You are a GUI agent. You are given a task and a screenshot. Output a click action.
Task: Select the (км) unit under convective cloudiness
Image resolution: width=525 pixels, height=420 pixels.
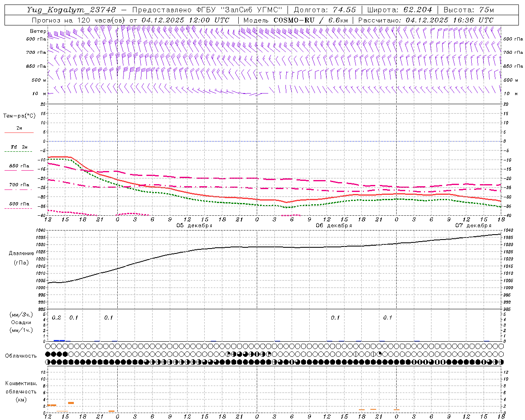click(x=21, y=399)
